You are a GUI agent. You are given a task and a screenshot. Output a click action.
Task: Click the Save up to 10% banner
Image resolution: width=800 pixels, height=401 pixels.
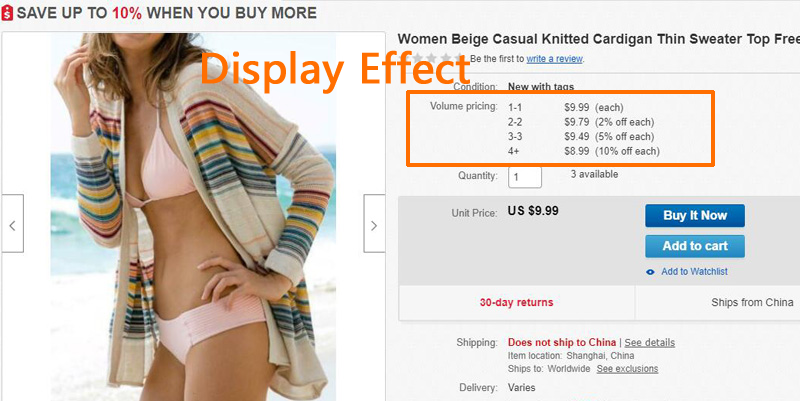click(159, 13)
